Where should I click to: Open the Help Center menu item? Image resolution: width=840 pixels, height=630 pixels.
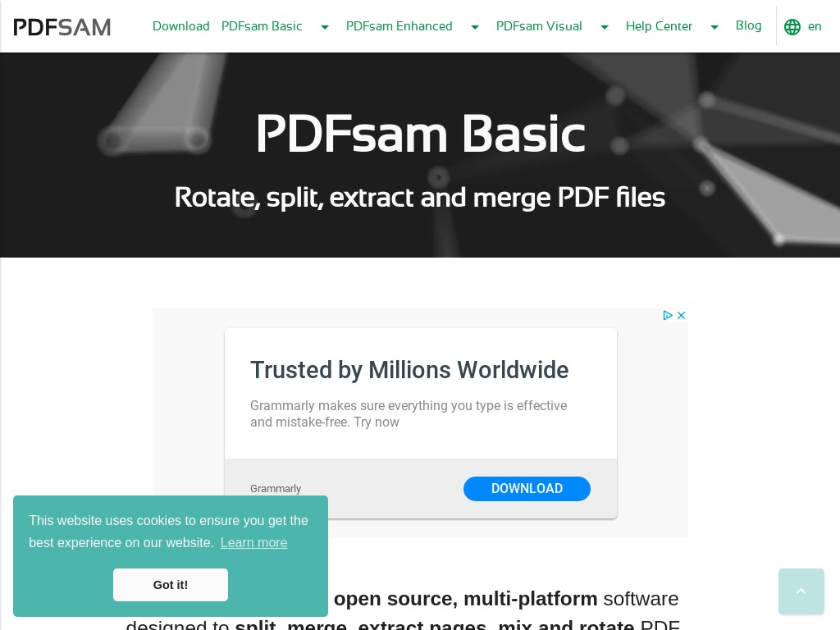click(659, 26)
